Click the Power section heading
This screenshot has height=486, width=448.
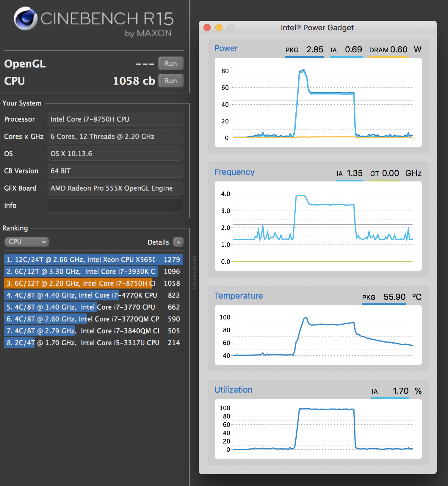coord(226,48)
